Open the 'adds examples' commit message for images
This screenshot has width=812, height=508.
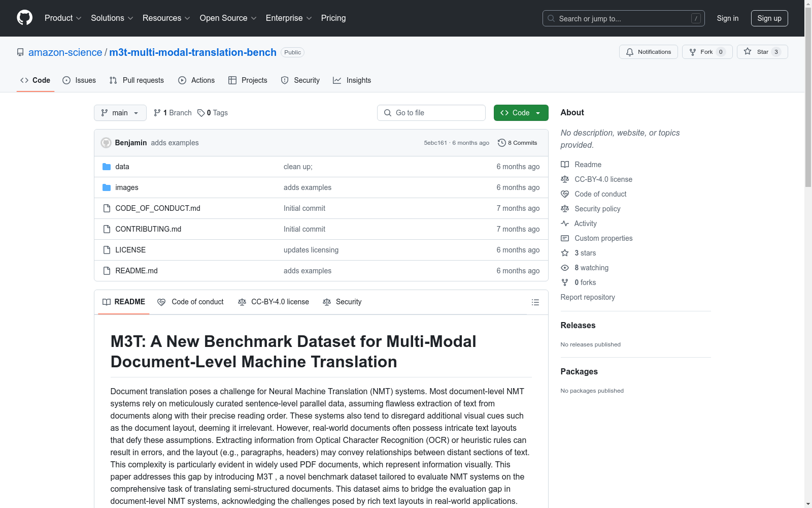[x=308, y=187]
